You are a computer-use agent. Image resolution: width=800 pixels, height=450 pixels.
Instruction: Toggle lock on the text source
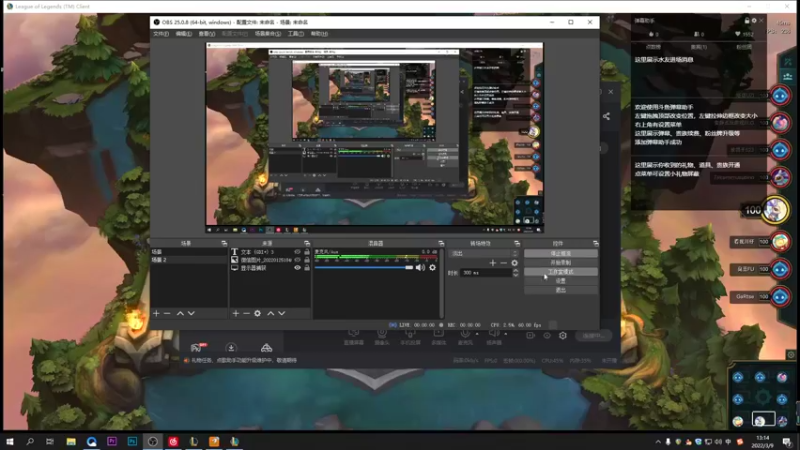307,252
